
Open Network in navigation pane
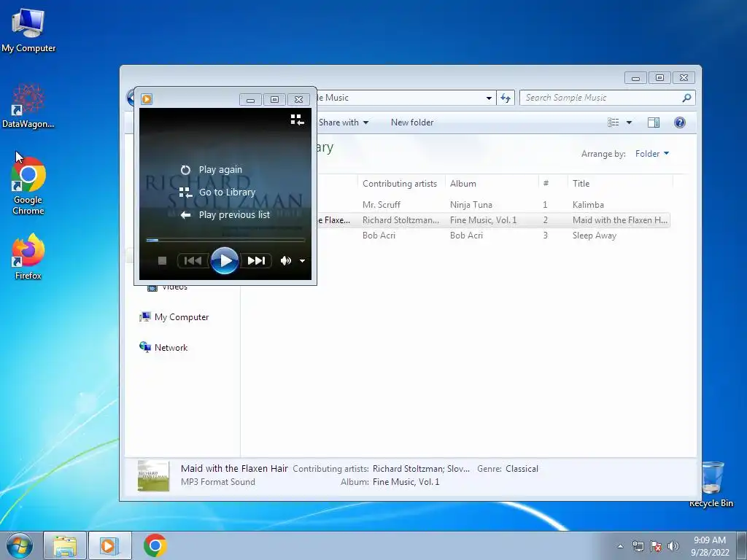tap(163, 348)
